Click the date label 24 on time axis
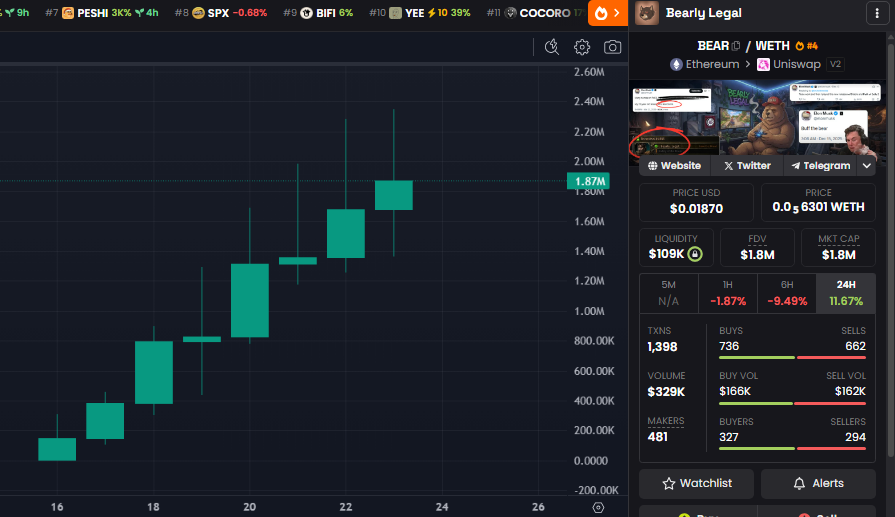895x517 pixels. point(442,507)
